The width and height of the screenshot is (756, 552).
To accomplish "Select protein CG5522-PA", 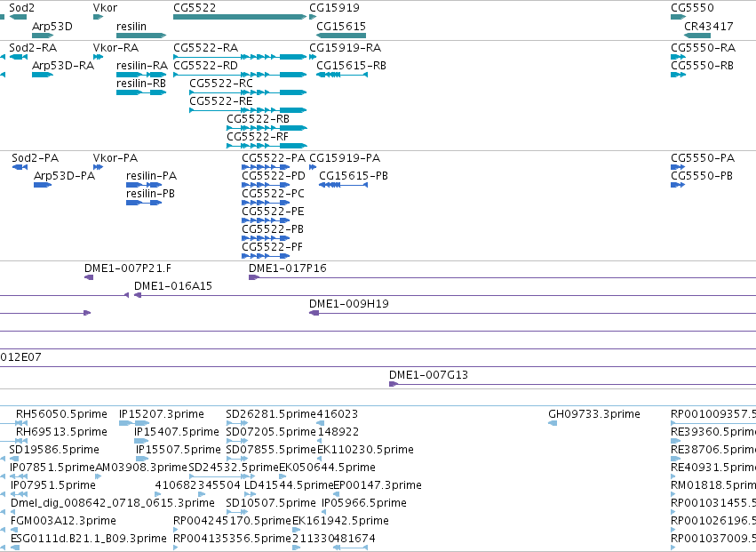I will pyautogui.click(x=266, y=167).
